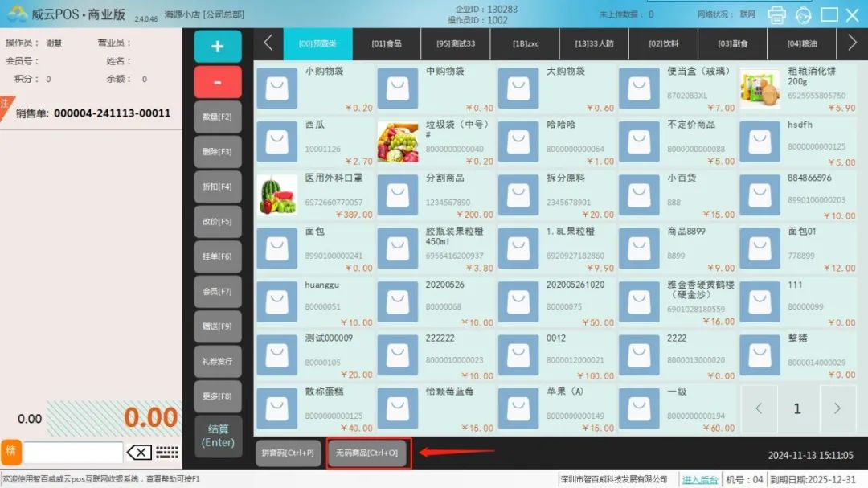This screenshot has height=488, width=868.
Task: Click the 垃圾袋（中号） fruit thumbnail
Action: 398,141
